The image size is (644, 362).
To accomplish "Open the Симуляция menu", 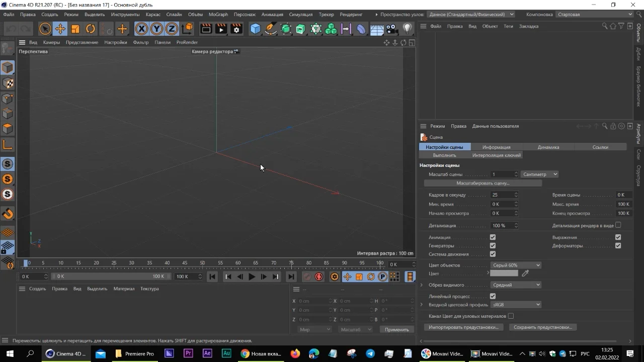I will pos(301,15).
